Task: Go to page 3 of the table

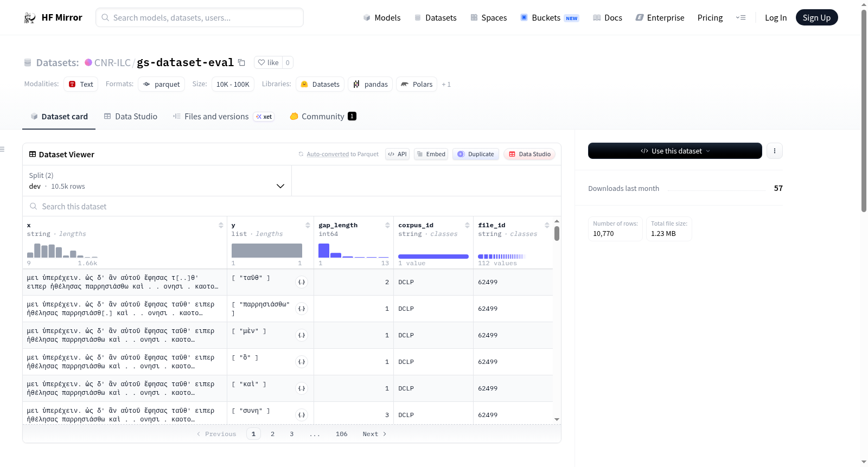Action: point(291,434)
